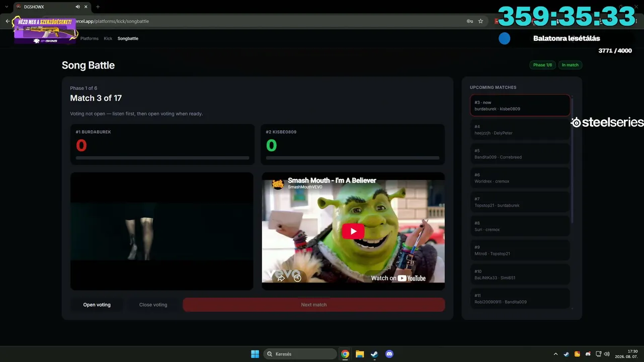
Task: Share the I'm A Believer video
Action: tap(281, 278)
